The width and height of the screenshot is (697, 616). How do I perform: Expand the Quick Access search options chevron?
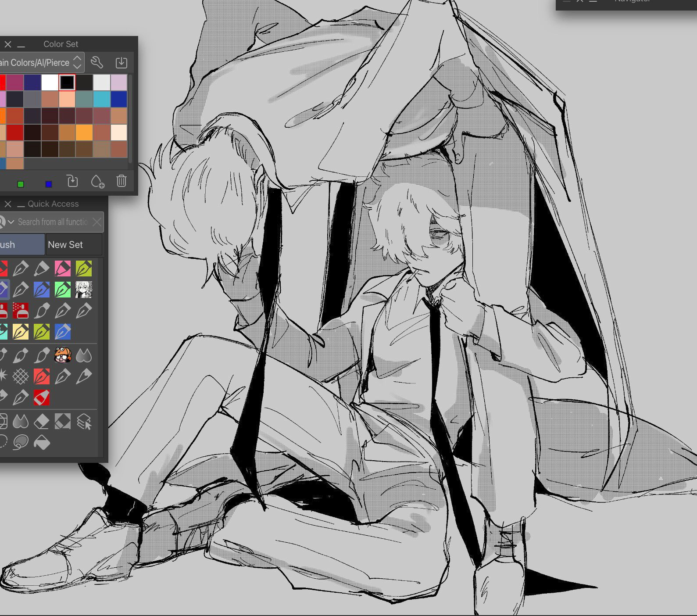pyautogui.click(x=11, y=222)
